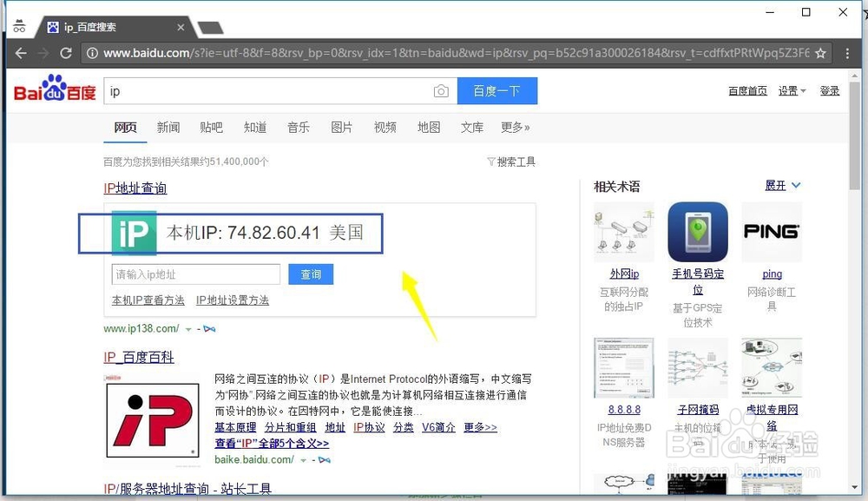Open Baidu snapshot icon beside www.ip138.com
Screen dimensions: 868x501
pos(209,329)
